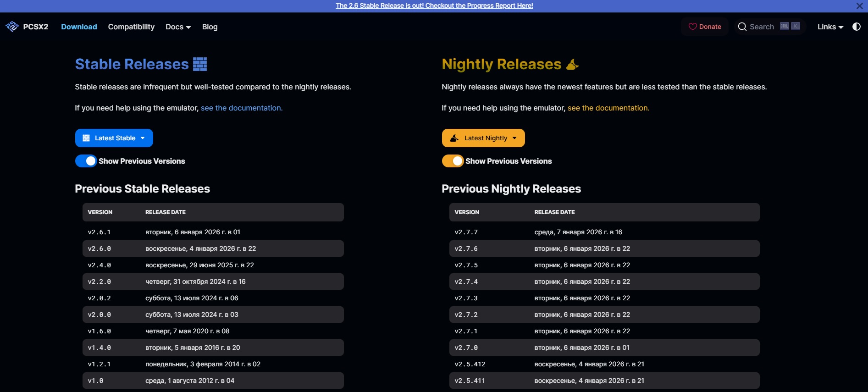Go to the Blog page

point(210,27)
